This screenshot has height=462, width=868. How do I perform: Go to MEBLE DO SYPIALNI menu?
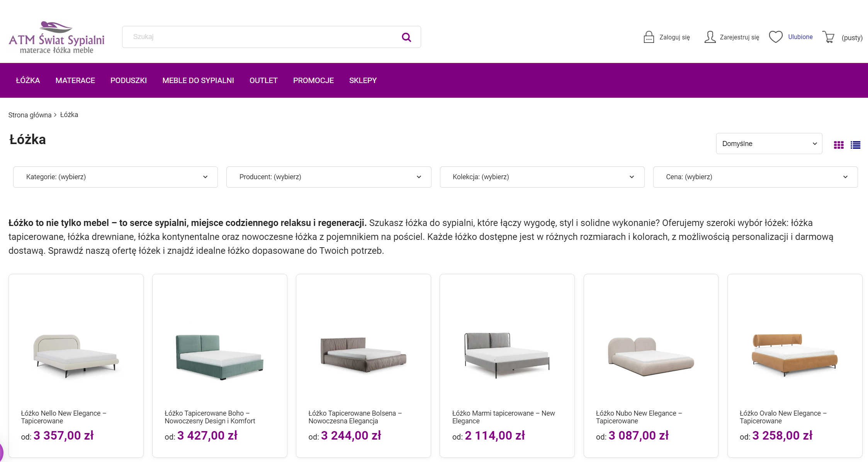[x=198, y=80]
